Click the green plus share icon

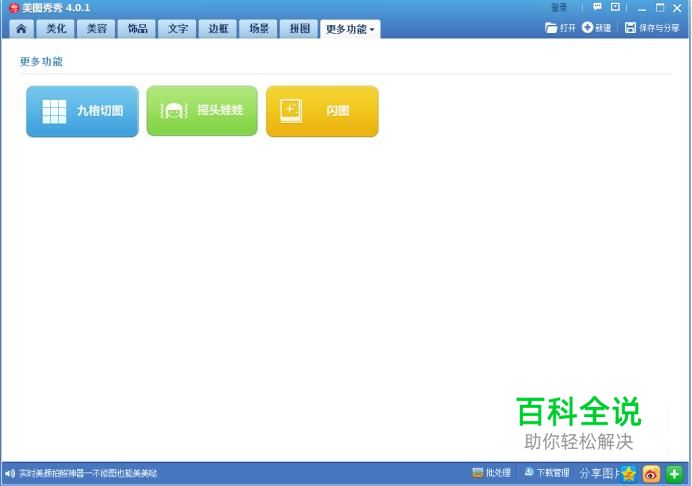[x=674, y=474]
